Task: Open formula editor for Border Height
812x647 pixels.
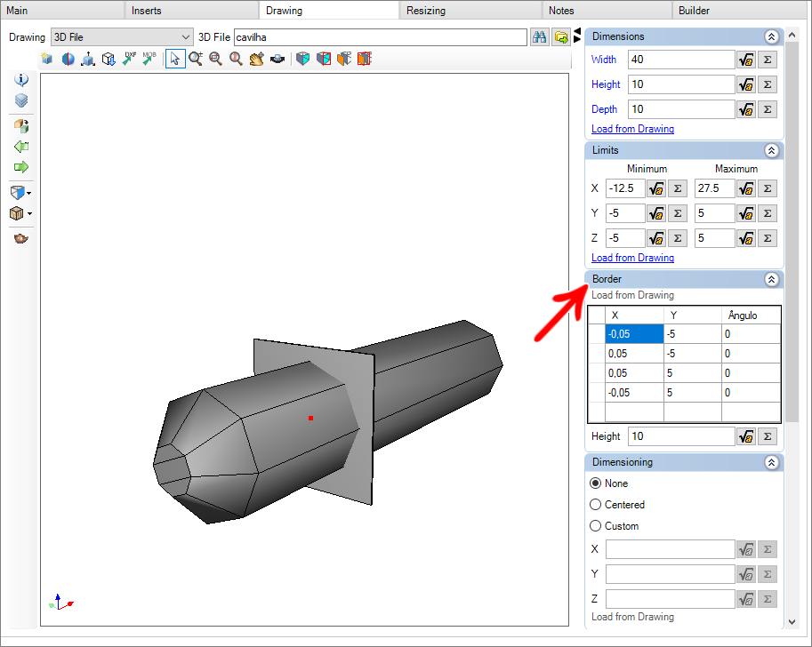Action: (x=746, y=436)
